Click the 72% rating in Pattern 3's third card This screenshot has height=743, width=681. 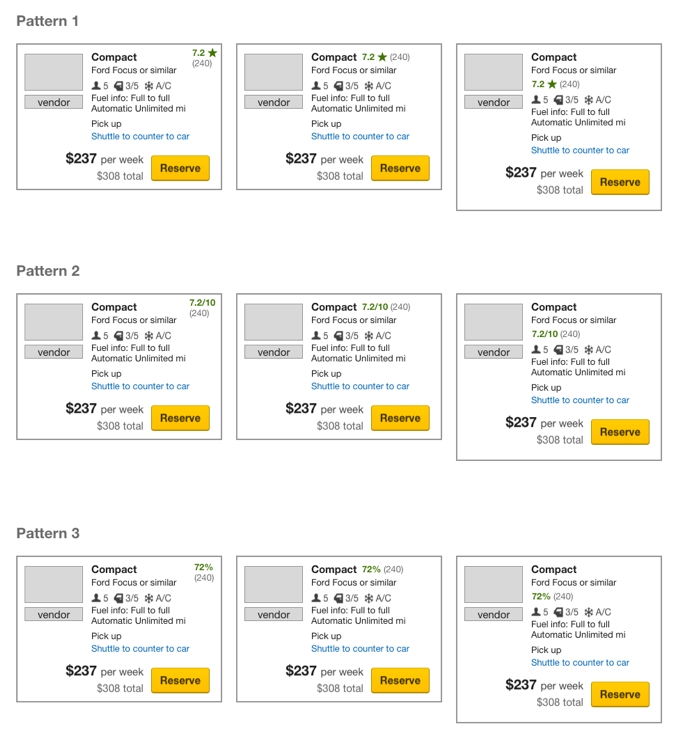coord(540,596)
